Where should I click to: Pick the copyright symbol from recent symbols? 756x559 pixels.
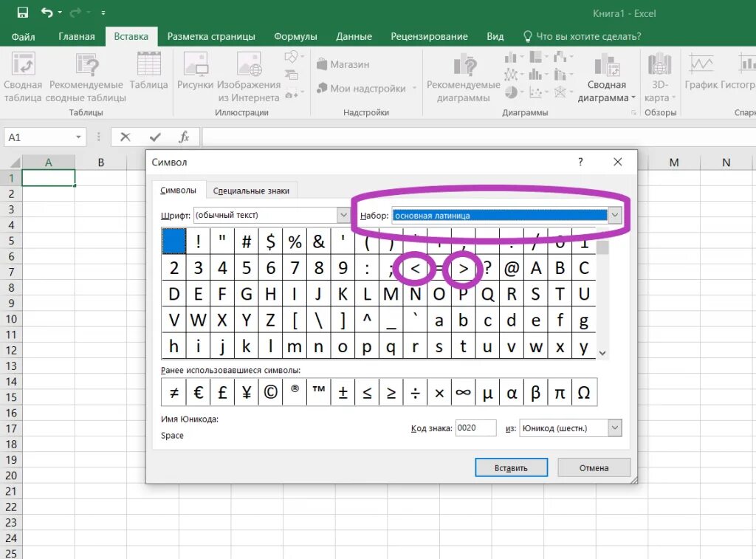[x=270, y=393]
